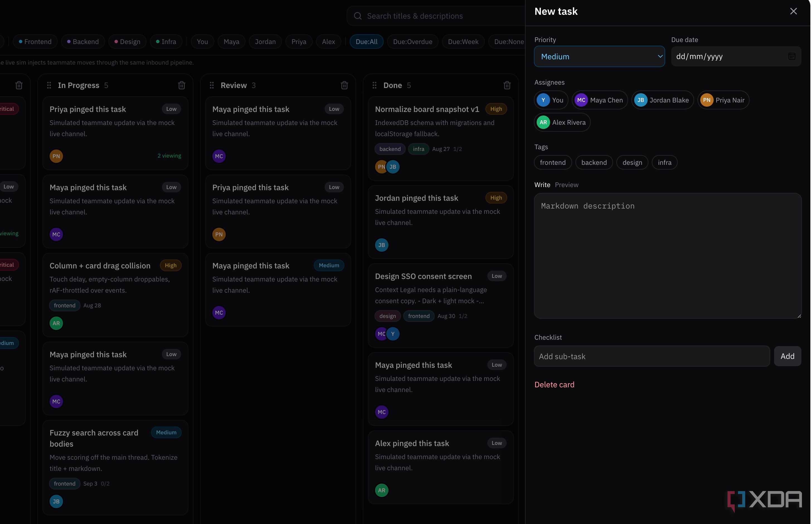812x524 pixels.
Task: Click the Delete card link
Action: (x=554, y=385)
